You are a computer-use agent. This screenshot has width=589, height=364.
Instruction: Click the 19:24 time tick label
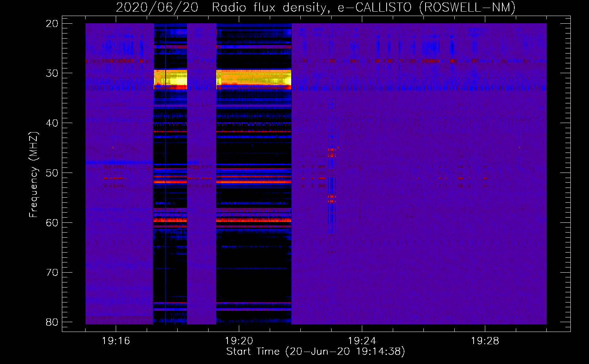pos(362,341)
